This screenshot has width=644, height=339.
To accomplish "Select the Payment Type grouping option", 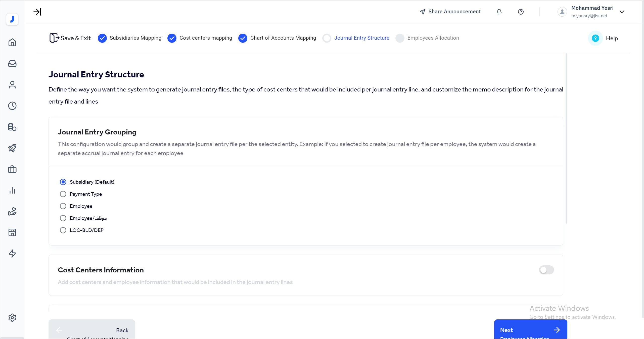I will 63,194.
